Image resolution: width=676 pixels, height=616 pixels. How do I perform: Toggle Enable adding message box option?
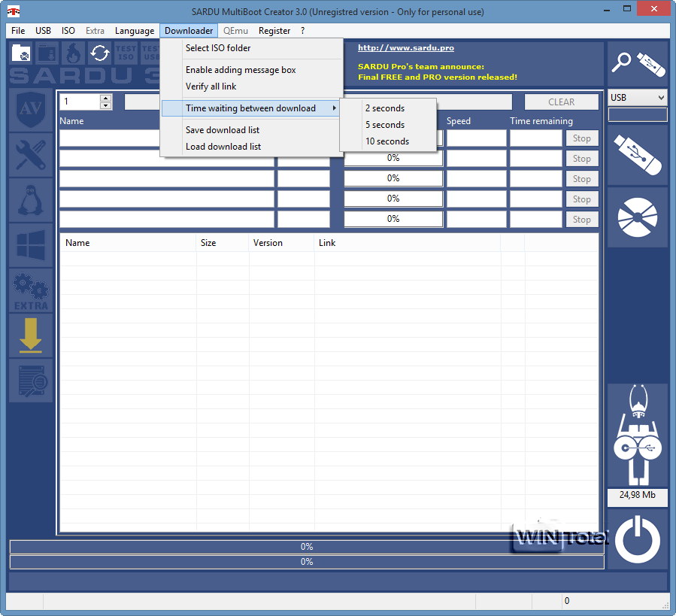click(252, 70)
